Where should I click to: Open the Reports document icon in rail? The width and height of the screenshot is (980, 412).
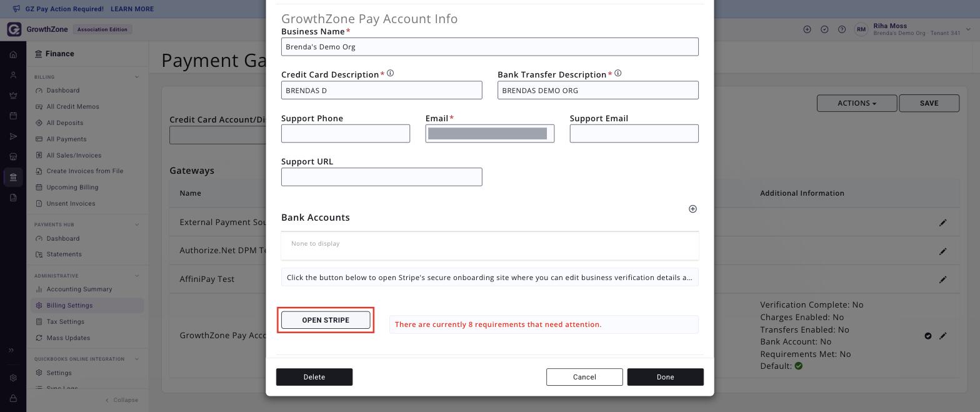click(x=13, y=198)
